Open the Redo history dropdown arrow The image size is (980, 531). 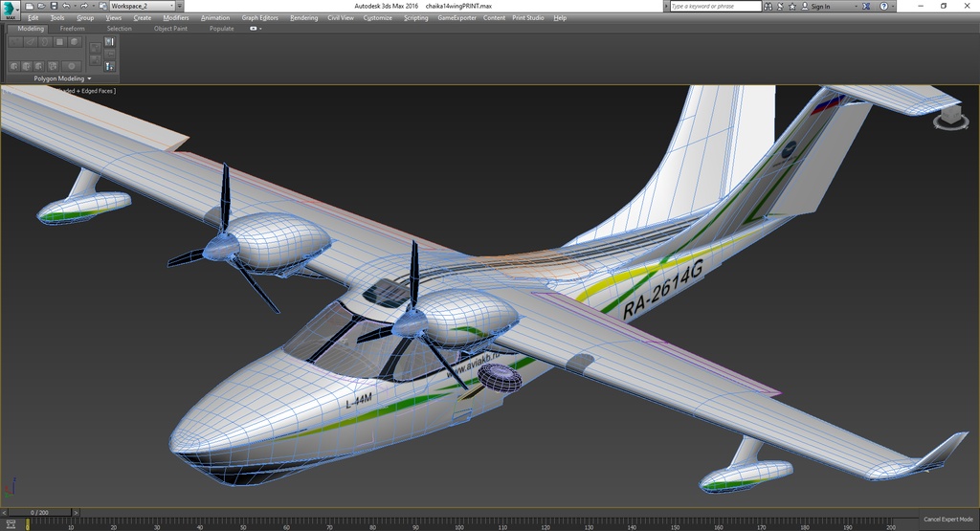point(94,7)
